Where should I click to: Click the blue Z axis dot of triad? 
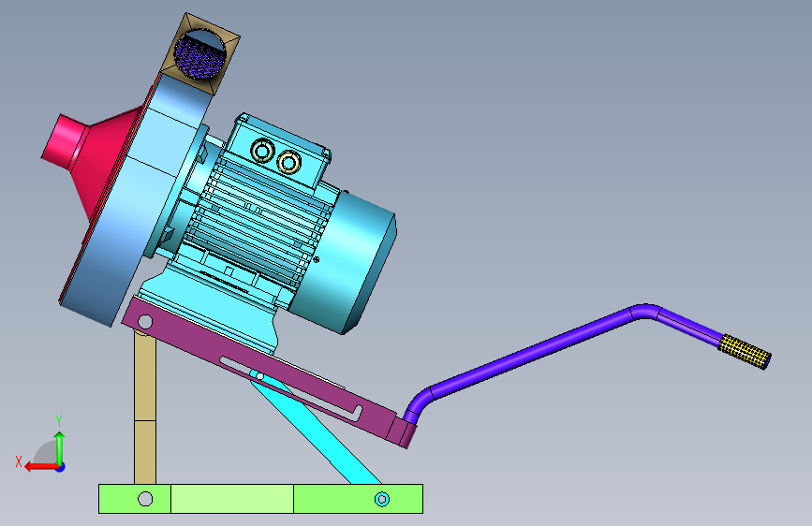pyautogui.click(x=61, y=467)
